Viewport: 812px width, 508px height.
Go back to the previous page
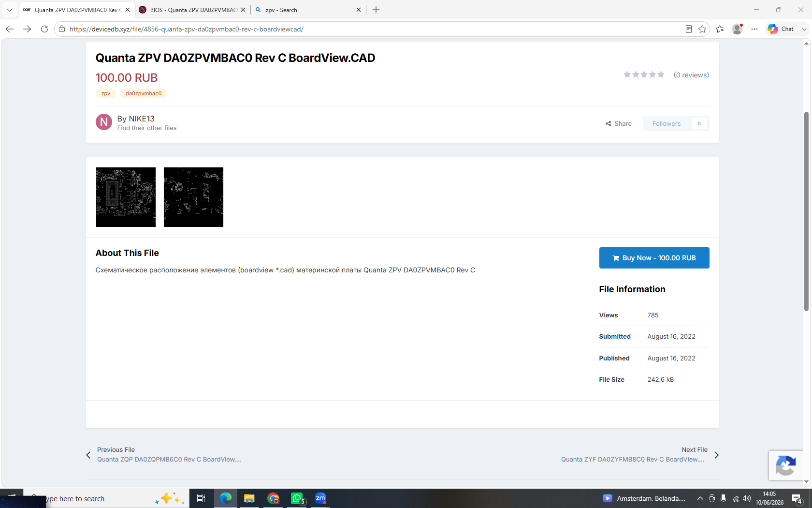click(10, 29)
